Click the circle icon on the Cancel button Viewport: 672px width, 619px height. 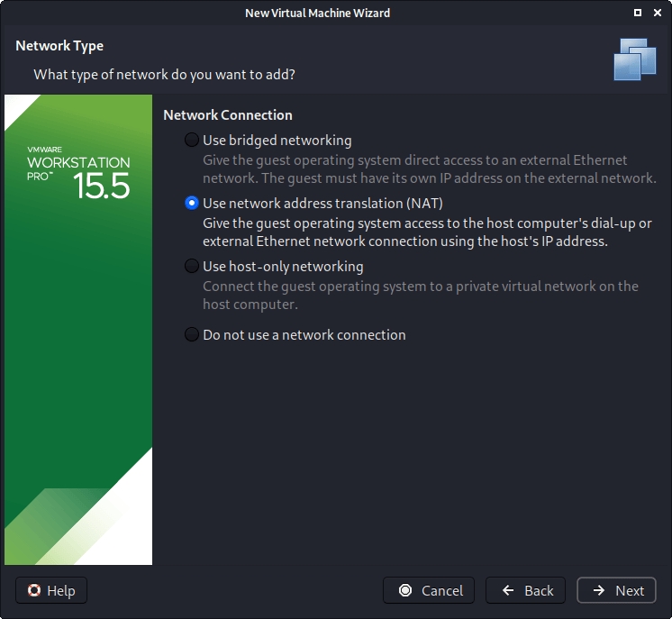(x=405, y=591)
